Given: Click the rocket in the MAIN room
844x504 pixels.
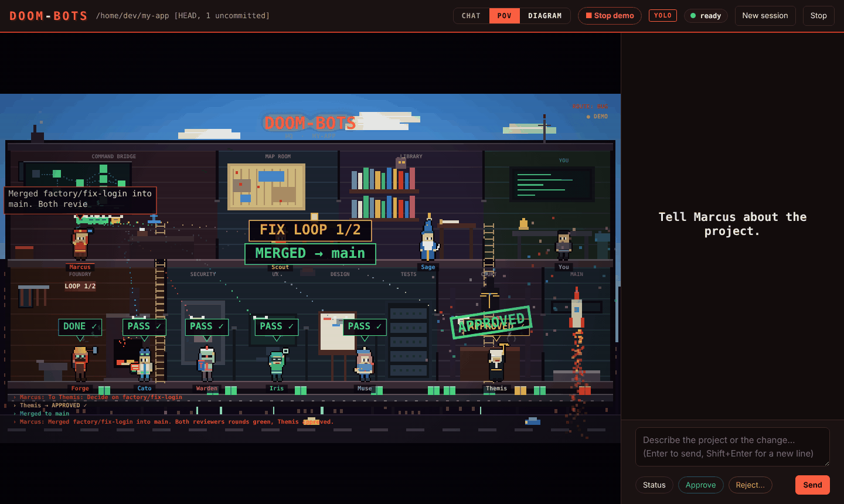Looking at the screenshot, I should [577, 308].
